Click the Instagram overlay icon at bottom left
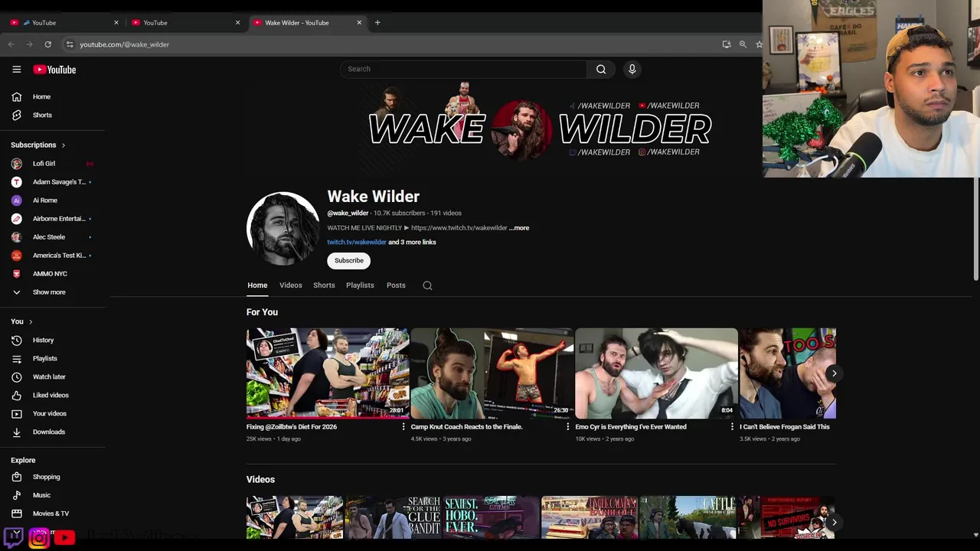Screen dimensions: 980x551 [39, 538]
